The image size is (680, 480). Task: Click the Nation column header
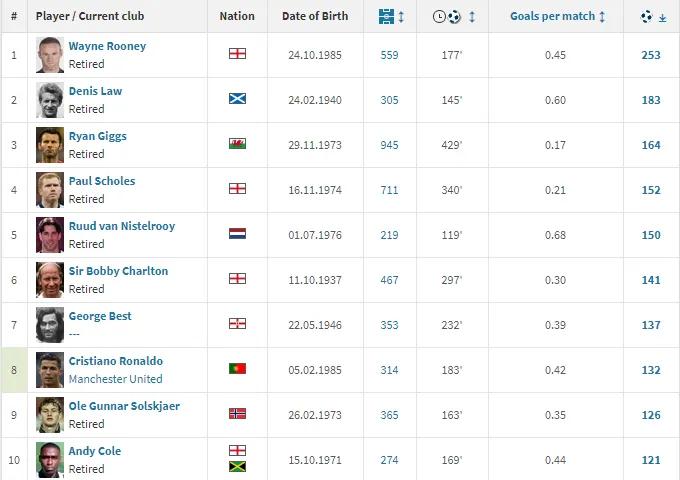pos(237,17)
